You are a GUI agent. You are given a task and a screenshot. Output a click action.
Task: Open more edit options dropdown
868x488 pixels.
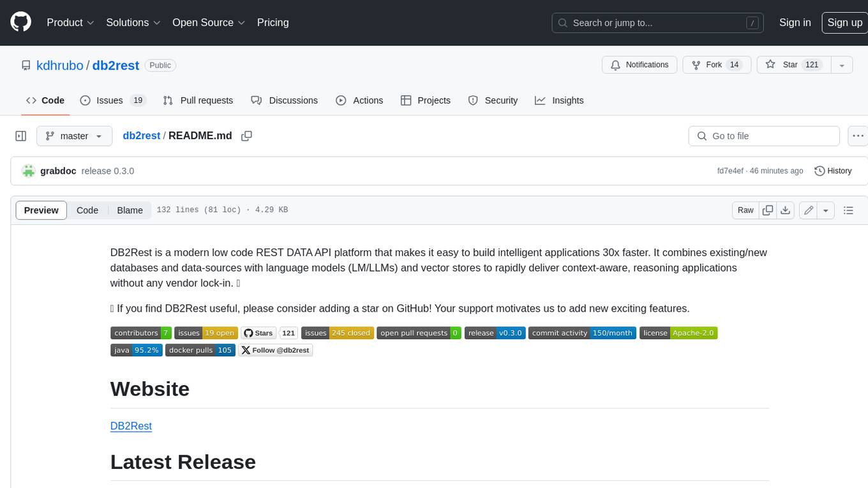826,210
